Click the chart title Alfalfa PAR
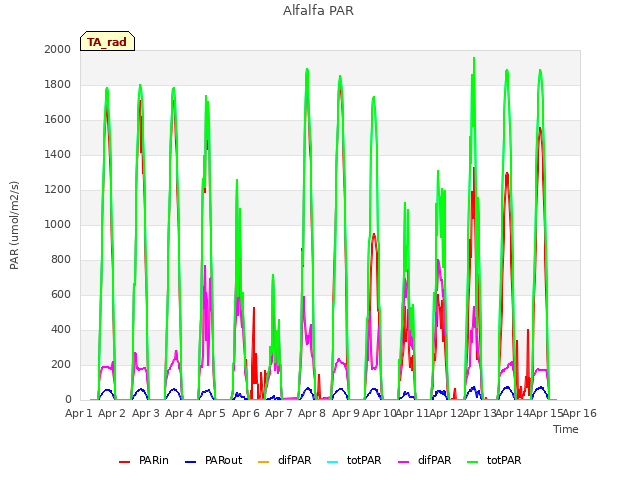This screenshot has width=640, height=480. click(x=318, y=11)
